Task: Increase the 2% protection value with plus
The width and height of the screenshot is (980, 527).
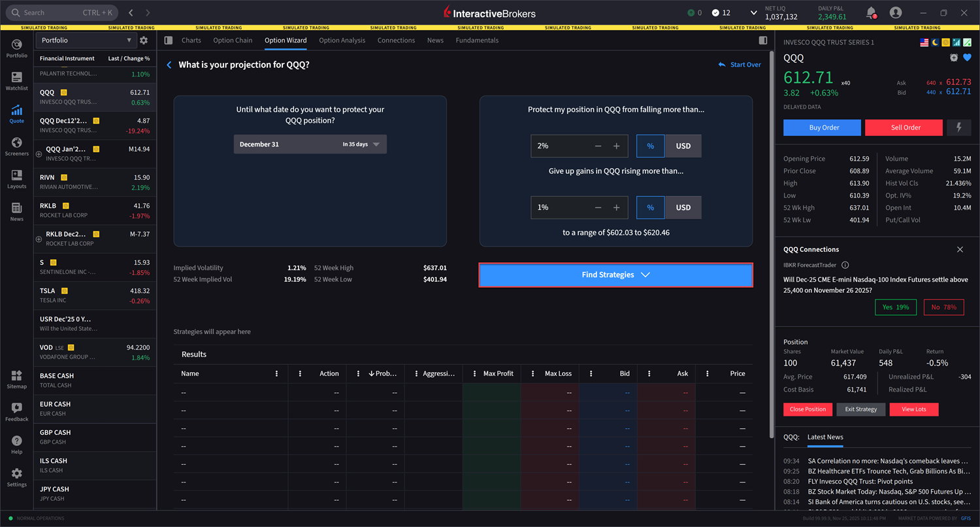Action: (616, 146)
